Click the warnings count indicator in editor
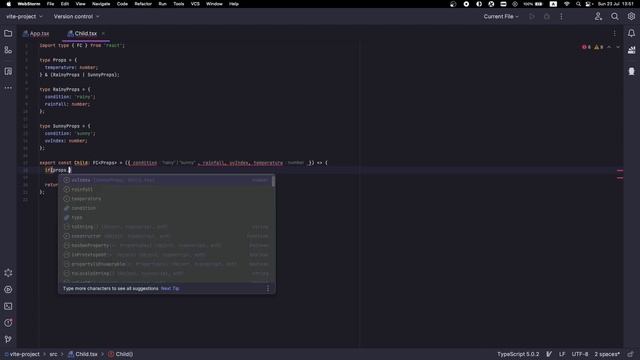The image size is (640, 360). 598,47
